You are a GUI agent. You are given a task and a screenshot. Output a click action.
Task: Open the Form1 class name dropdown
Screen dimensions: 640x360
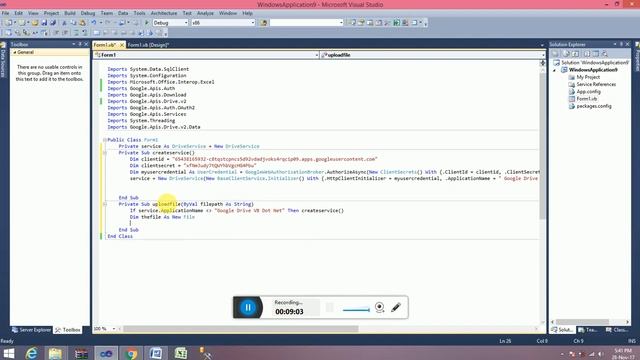click(x=317, y=55)
